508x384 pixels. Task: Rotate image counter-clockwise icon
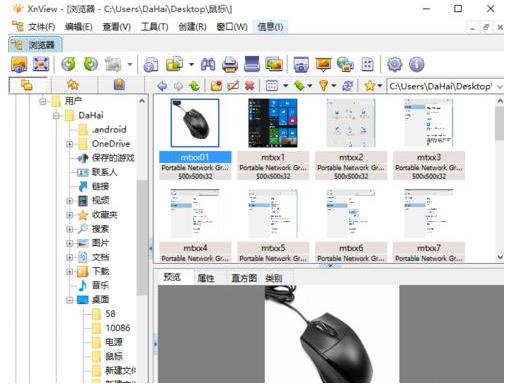point(68,64)
